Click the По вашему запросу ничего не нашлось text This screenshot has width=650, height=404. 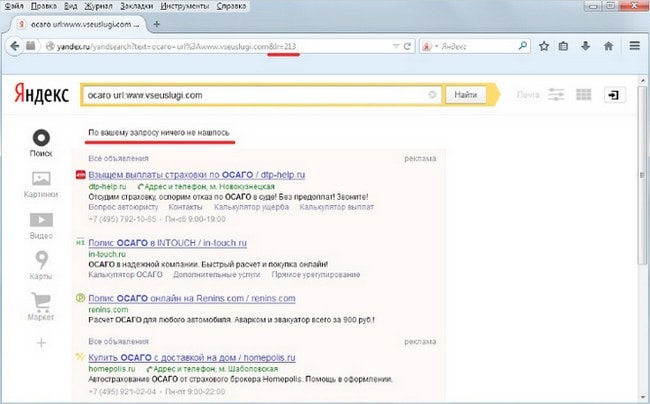pos(159,133)
